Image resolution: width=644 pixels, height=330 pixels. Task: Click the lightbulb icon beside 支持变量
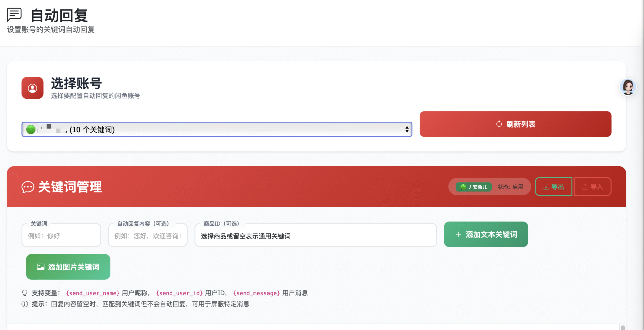tap(25, 293)
